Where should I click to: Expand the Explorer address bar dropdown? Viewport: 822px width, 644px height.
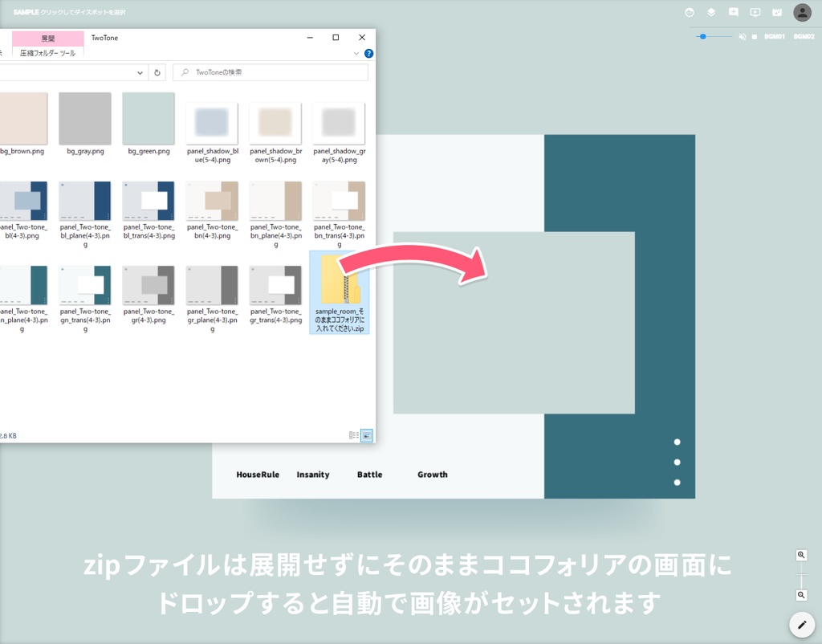click(x=139, y=71)
